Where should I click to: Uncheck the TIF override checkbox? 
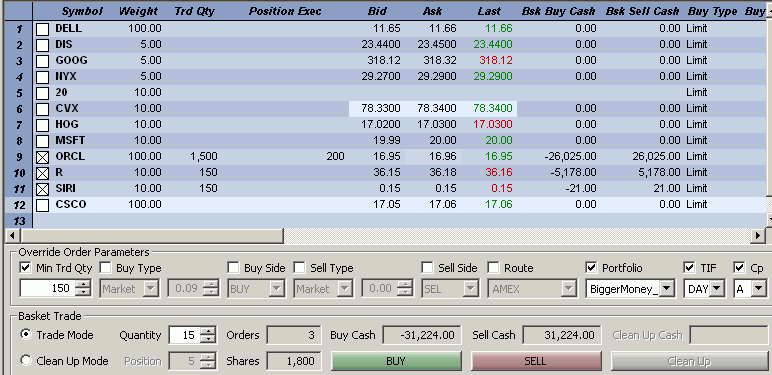(689, 268)
